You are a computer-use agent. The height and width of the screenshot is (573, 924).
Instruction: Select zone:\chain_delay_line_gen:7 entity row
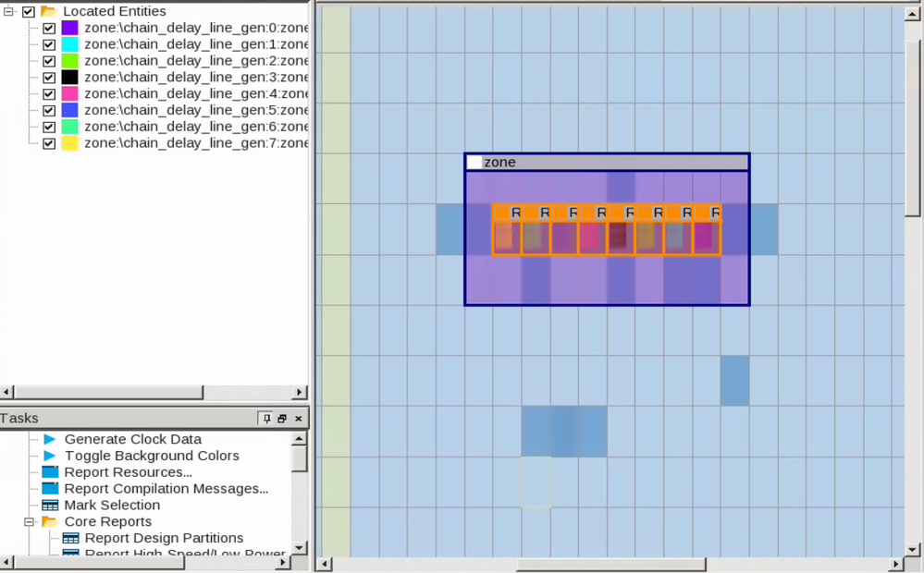tap(196, 143)
